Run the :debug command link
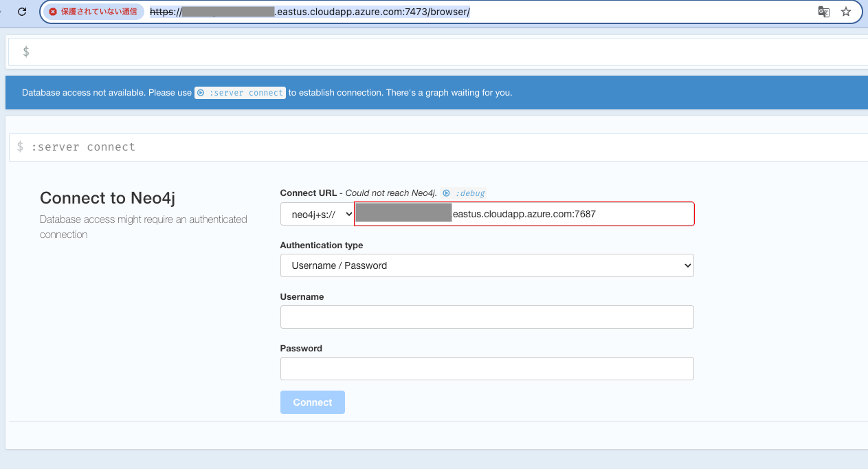868x469 pixels. 464,193
